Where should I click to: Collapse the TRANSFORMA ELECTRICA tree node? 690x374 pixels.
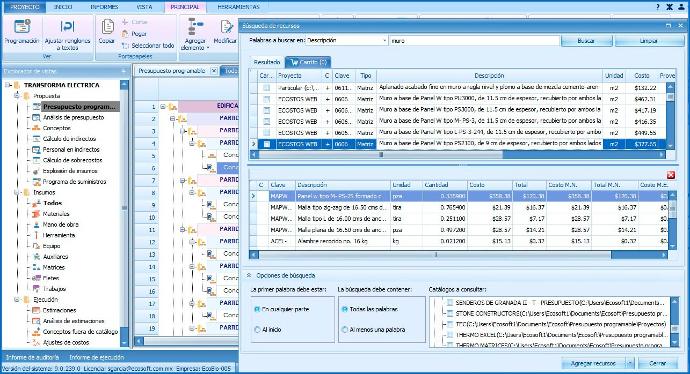coord(7,85)
